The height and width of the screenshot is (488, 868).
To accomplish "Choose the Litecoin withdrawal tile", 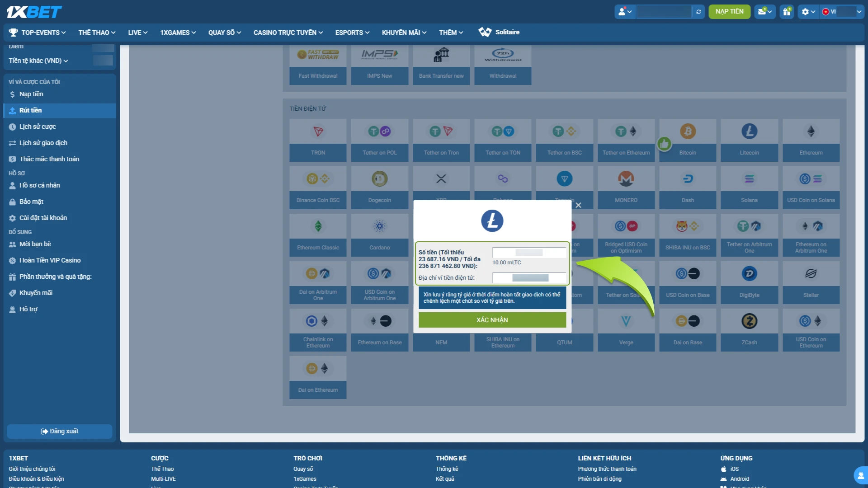I will (750, 140).
